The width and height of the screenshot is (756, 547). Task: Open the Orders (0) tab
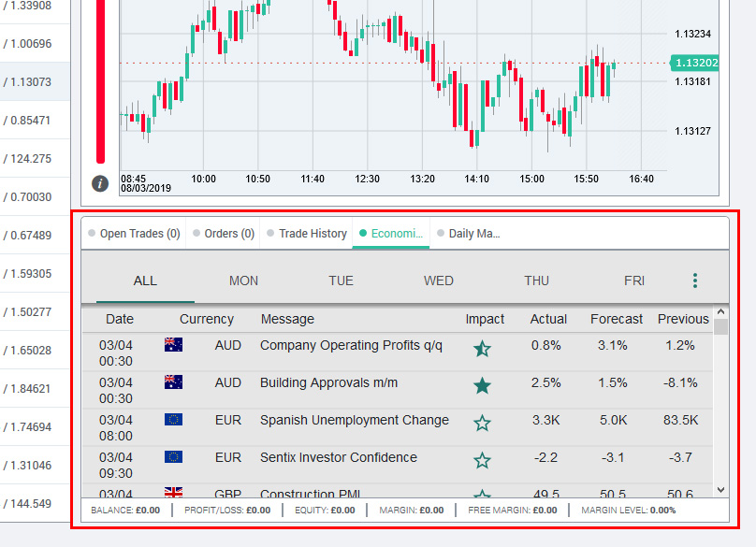click(224, 234)
